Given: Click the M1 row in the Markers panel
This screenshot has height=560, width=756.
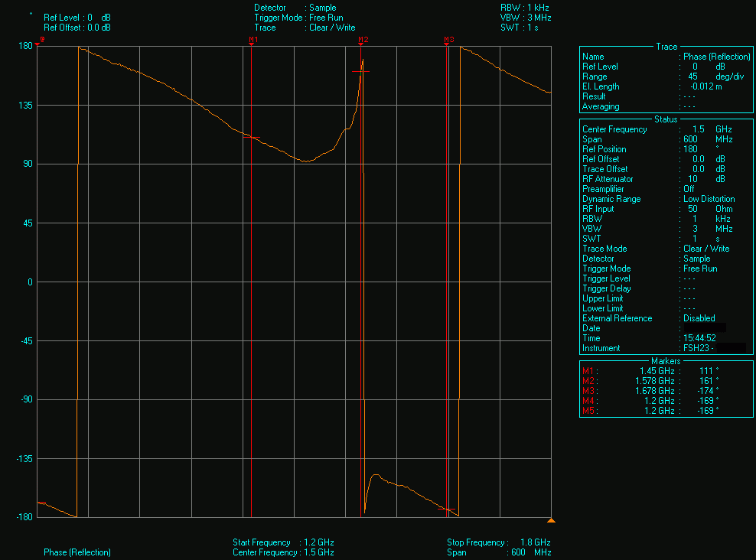Looking at the screenshot, I should click(x=650, y=371).
